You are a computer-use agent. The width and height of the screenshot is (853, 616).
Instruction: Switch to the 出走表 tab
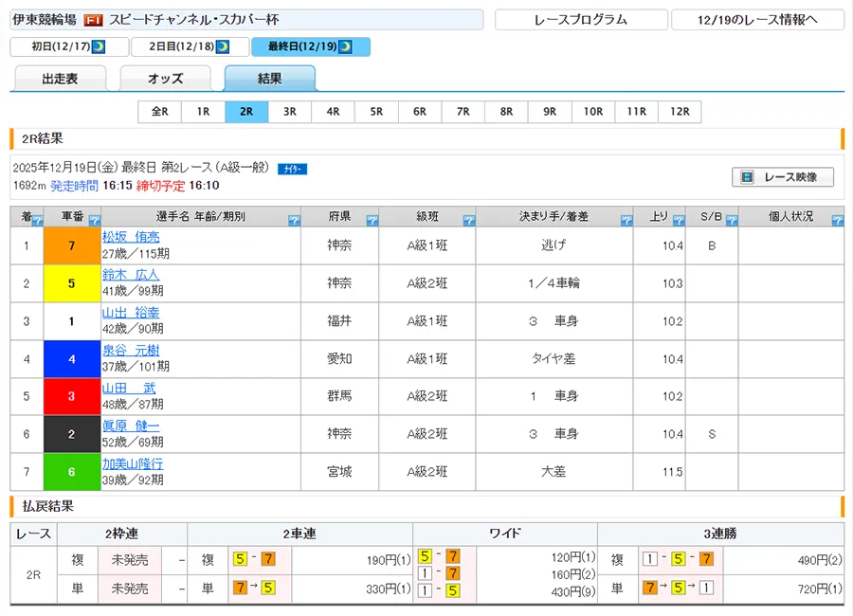(x=60, y=80)
